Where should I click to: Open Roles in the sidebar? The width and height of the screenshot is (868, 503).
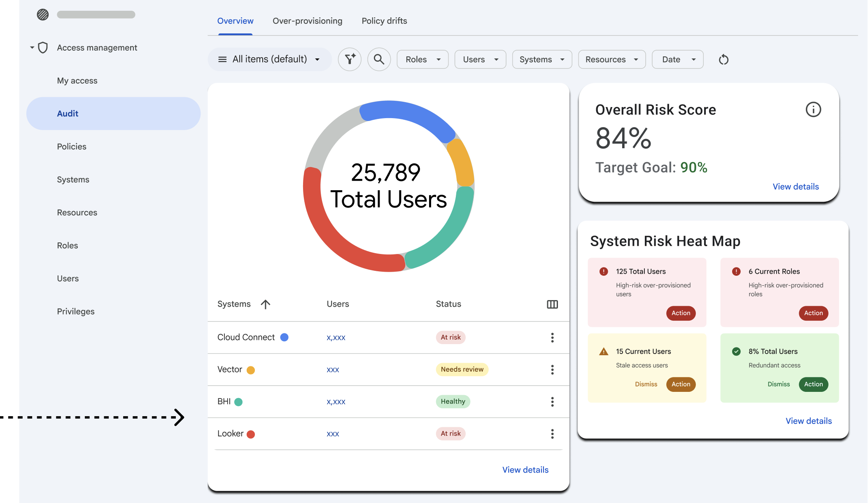[x=68, y=245]
